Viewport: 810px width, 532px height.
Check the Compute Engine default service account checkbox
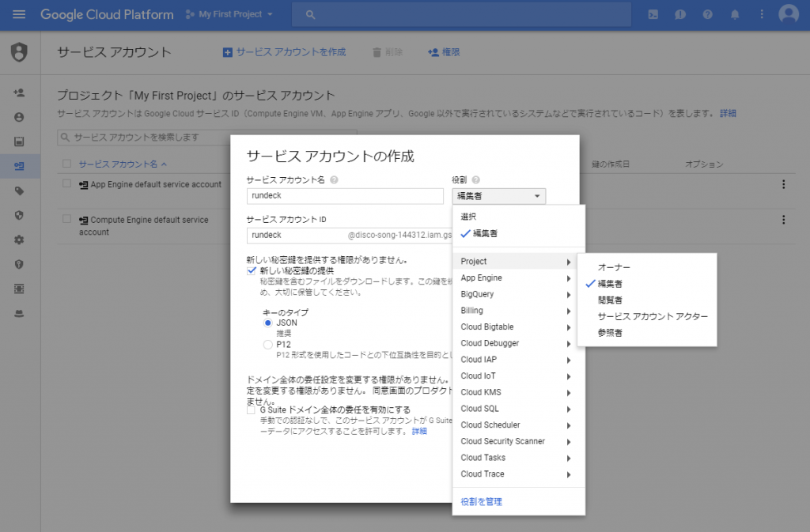coord(66,219)
